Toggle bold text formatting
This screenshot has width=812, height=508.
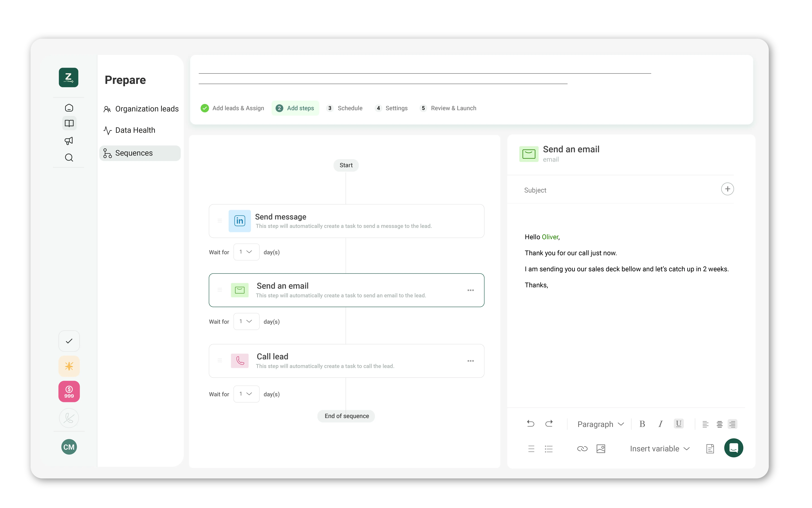point(642,424)
